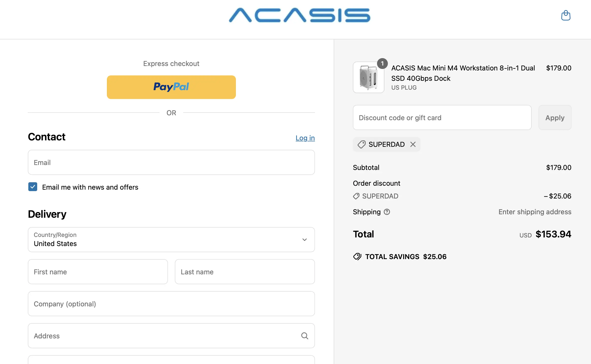Focus the Address input field
Viewport: 591px width, 364px height.
coord(171,336)
